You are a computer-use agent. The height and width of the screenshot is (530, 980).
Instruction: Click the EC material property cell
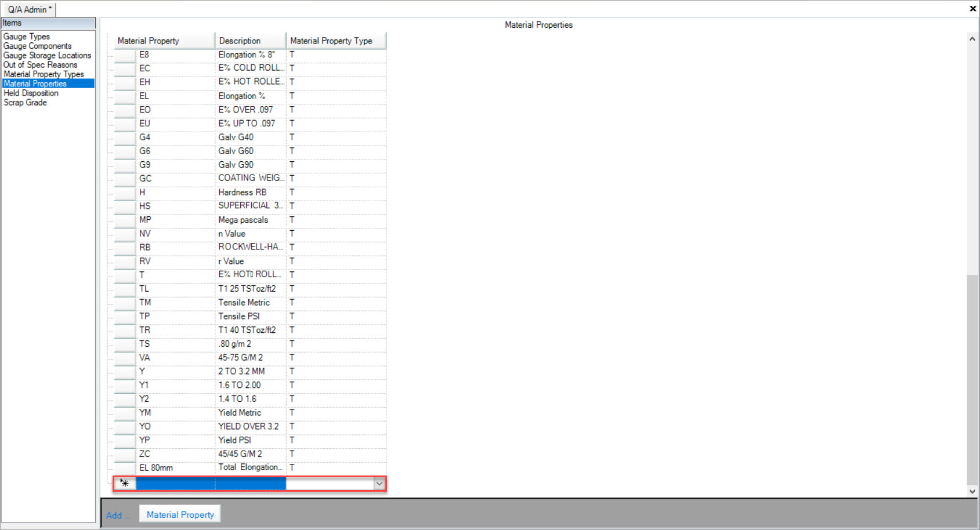click(x=175, y=68)
